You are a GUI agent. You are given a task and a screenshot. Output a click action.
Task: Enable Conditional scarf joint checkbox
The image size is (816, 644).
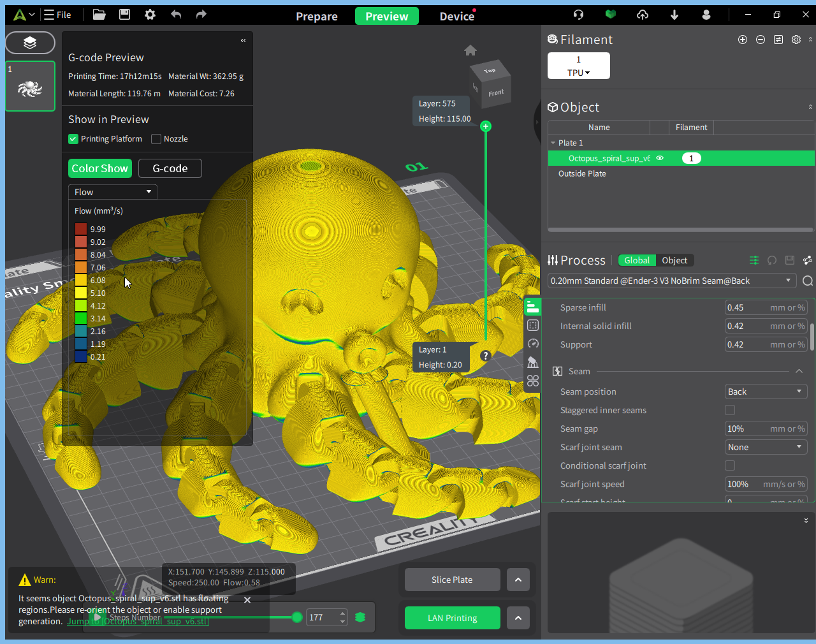730,465
